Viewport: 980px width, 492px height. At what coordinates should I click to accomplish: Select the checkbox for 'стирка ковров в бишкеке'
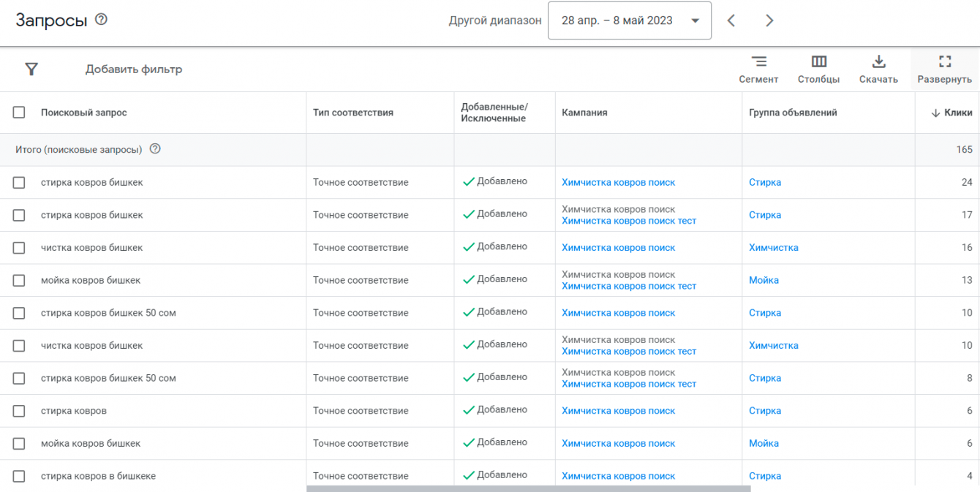tap(19, 476)
